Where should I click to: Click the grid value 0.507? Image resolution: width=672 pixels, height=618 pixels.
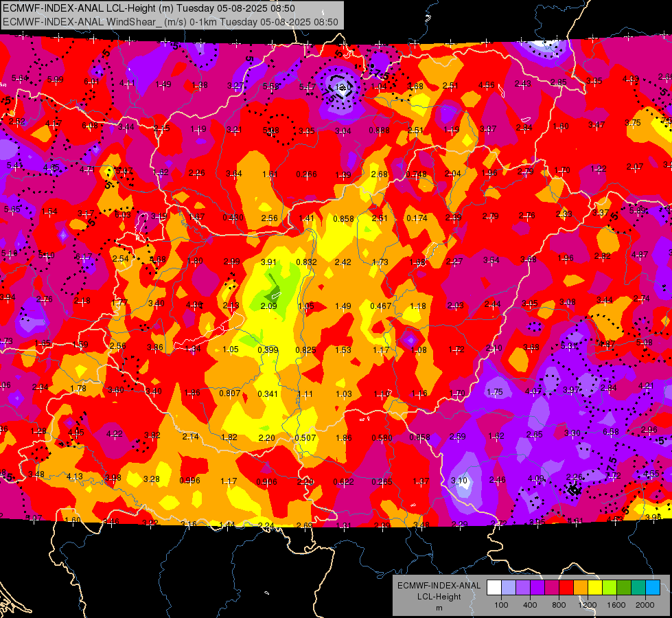(x=305, y=438)
